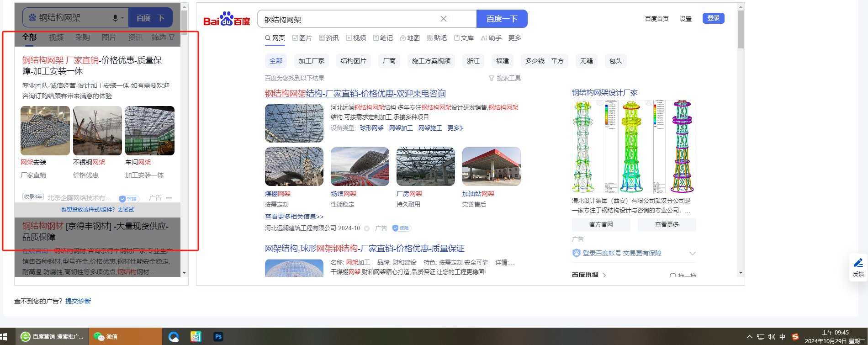Click the desktop 百度一下 search button
The height and width of the screenshot is (345, 868).
502,19
